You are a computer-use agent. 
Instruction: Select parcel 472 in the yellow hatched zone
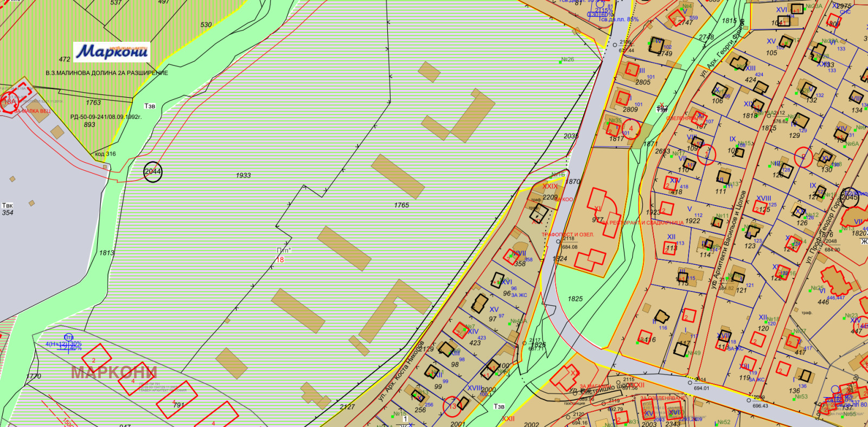pyautogui.click(x=65, y=60)
